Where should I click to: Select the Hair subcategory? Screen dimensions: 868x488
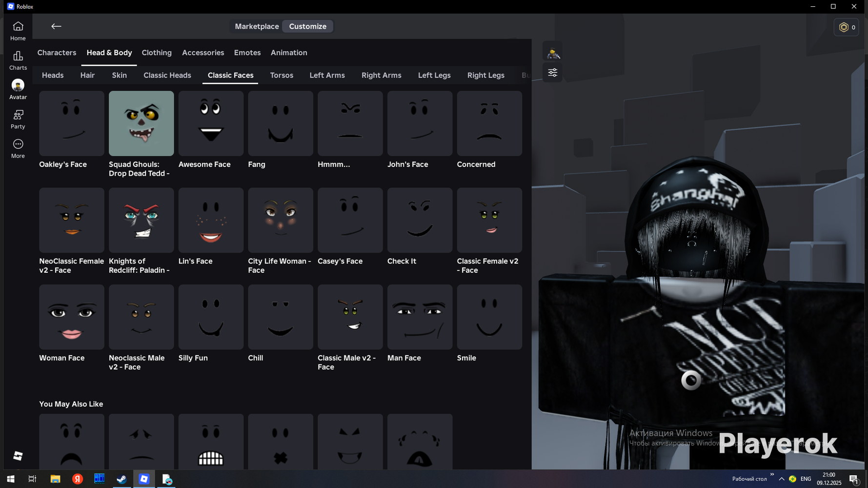[87, 75]
